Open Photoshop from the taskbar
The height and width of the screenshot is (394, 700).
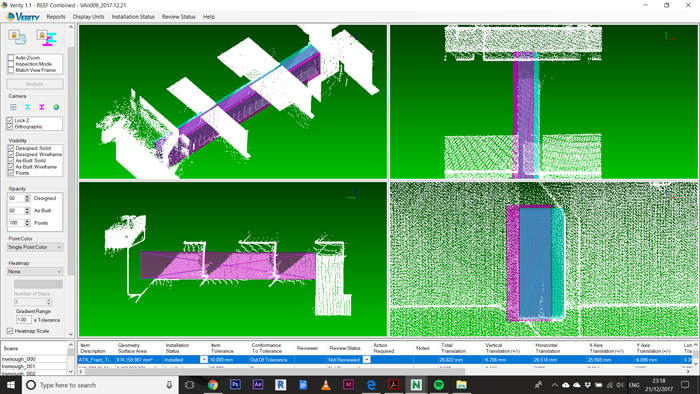click(x=235, y=385)
